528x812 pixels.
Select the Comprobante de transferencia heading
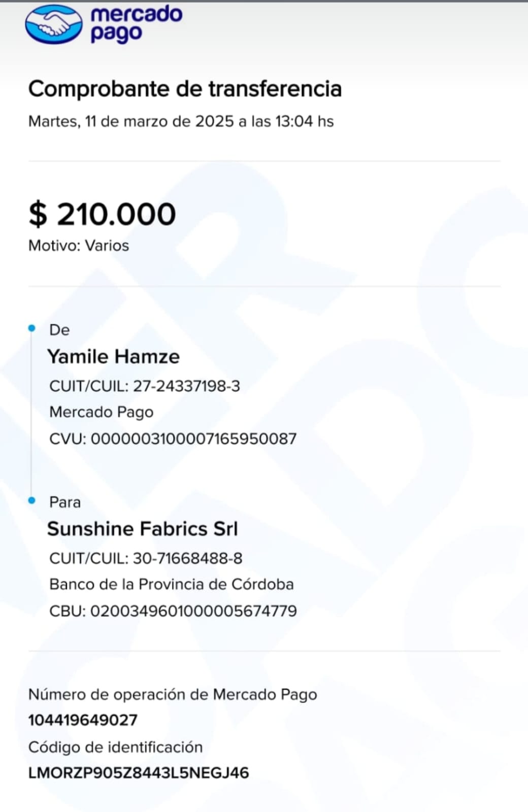pos(185,89)
